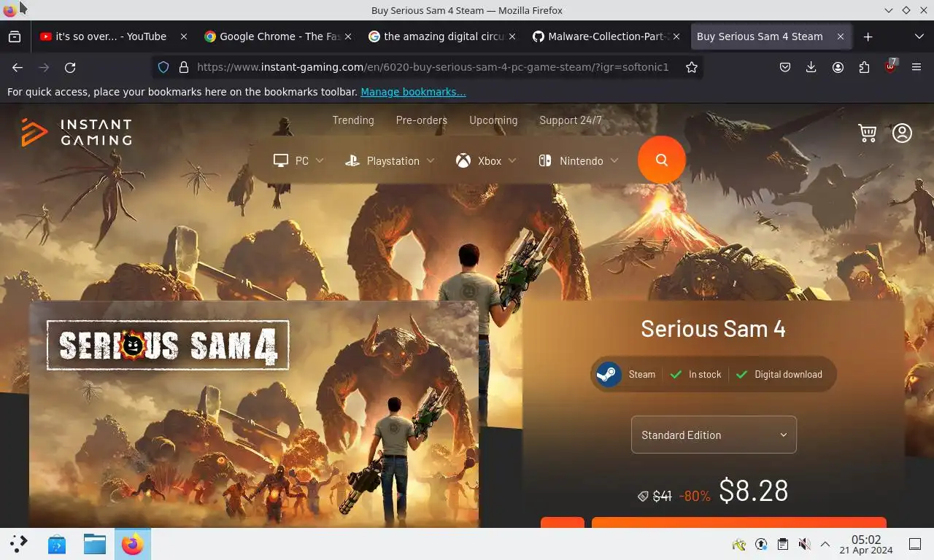This screenshot has height=560, width=934.
Task: Click the clock in the system tray
Action: click(866, 544)
